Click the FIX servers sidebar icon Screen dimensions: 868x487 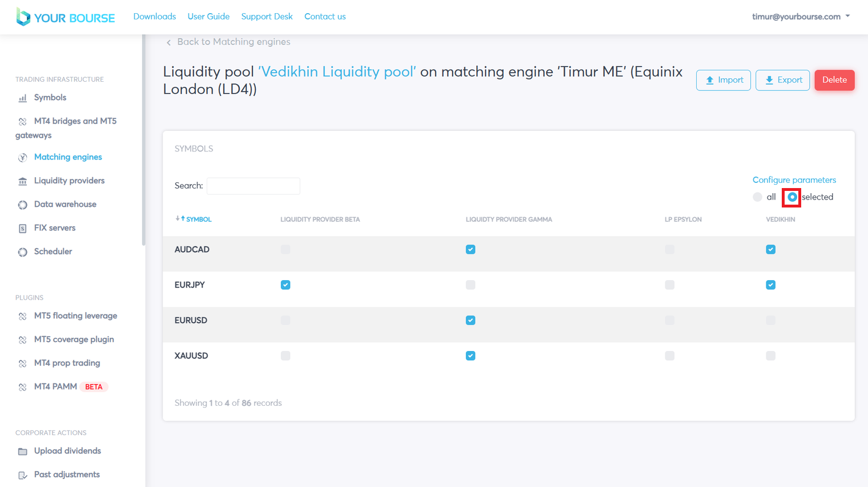click(x=23, y=228)
